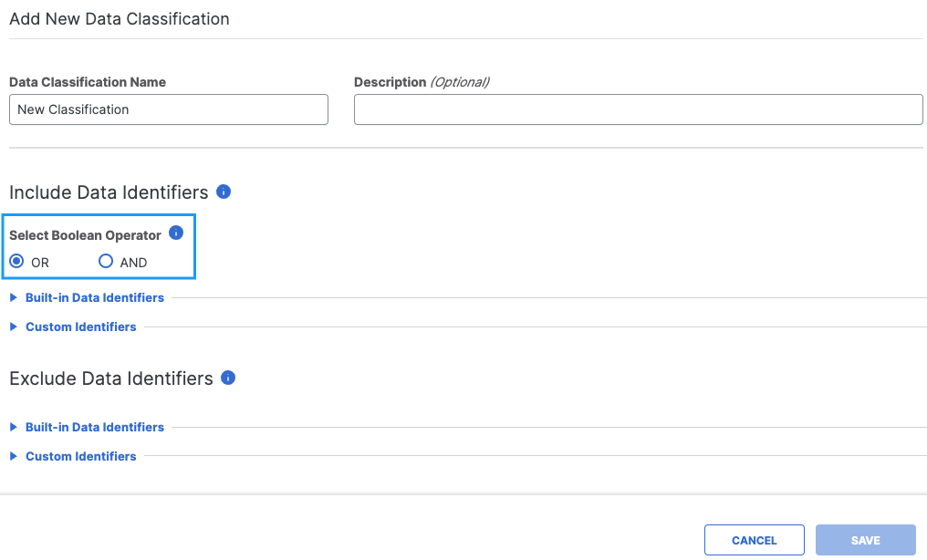Screen dimensions: 927x560
Task: Expand Built-in Data Identifiers arrow under Include
Action: [14, 297]
